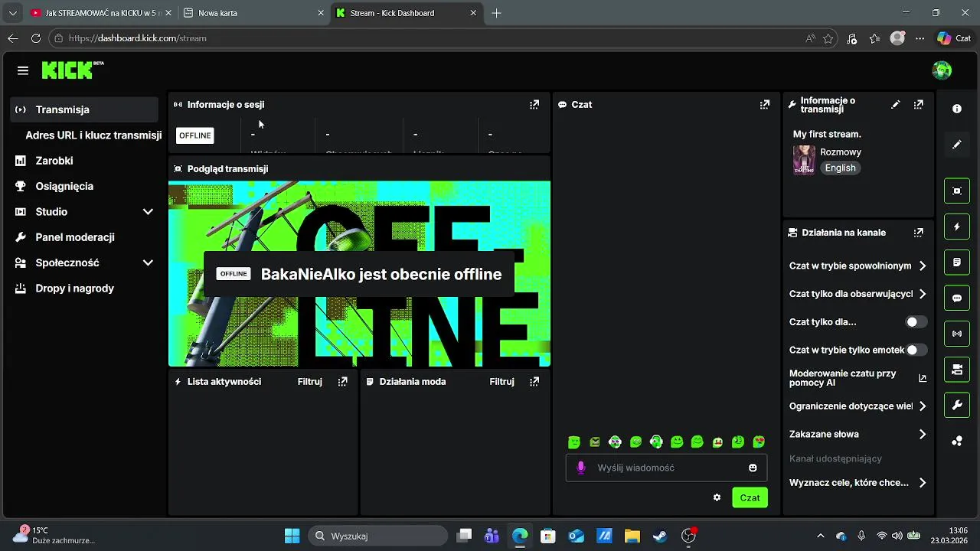Image resolution: width=980 pixels, height=551 pixels.
Task: Click the purple microphone icon in chat box
Action: pyautogui.click(x=580, y=468)
